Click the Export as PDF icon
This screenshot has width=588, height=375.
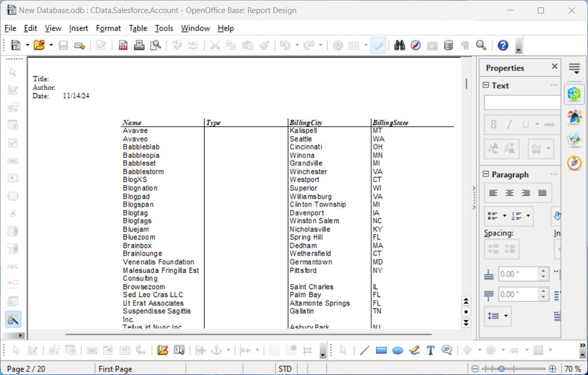pyautogui.click(x=123, y=46)
